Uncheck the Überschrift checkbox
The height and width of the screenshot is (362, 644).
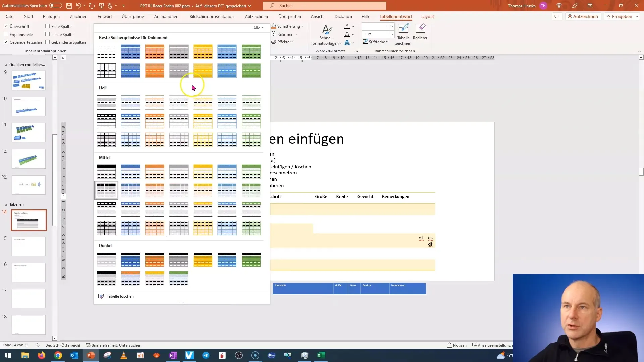pyautogui.click(x=6, y=26)
